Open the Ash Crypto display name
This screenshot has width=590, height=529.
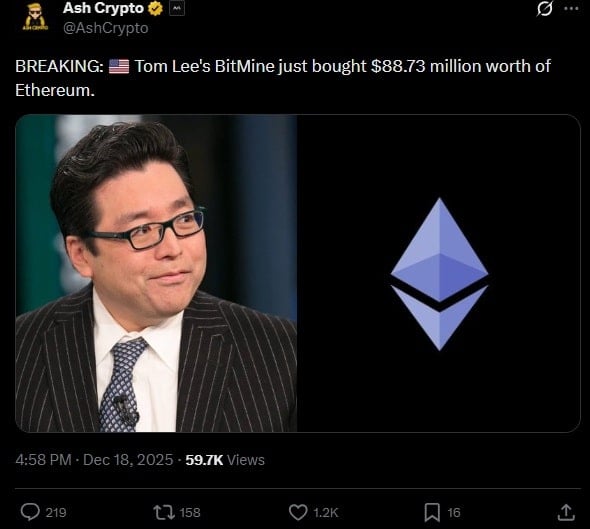(103, 8)
